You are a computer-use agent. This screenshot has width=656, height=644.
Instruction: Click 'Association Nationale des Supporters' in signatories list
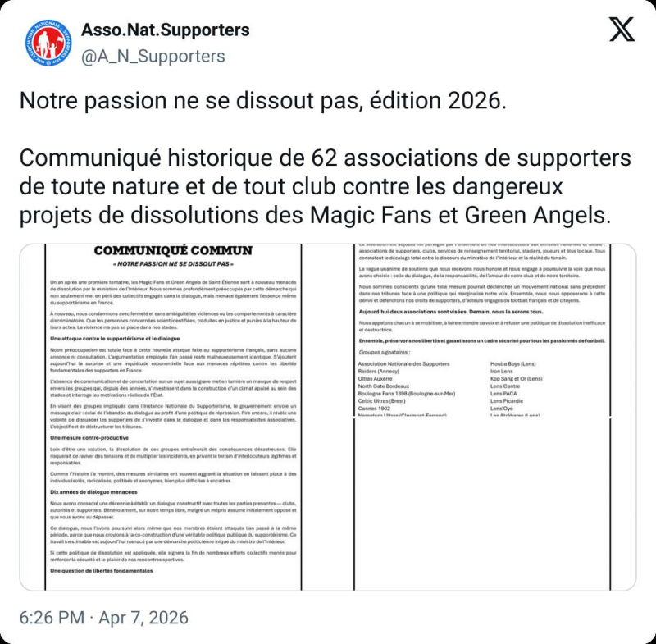(x=404, y=363)
